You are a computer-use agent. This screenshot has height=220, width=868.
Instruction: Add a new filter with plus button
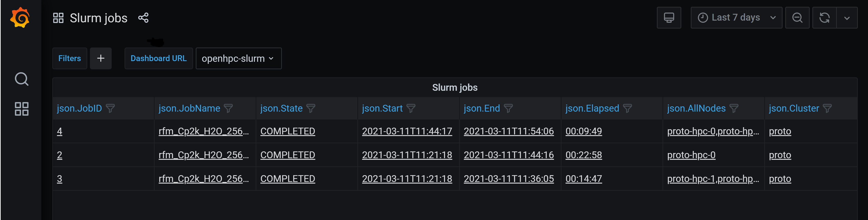click(100, 58)
